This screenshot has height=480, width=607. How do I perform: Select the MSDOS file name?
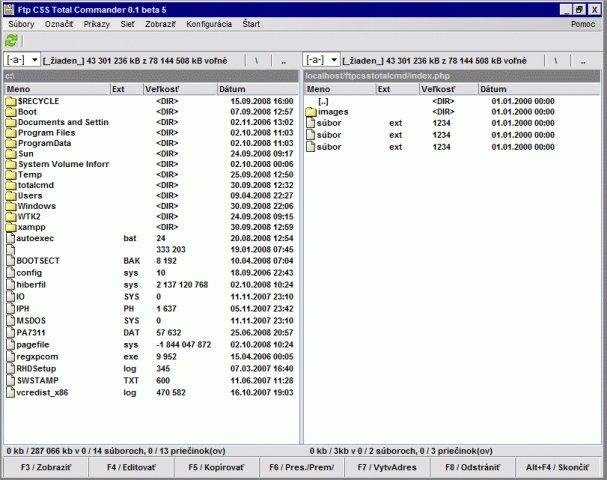(31, 321)
